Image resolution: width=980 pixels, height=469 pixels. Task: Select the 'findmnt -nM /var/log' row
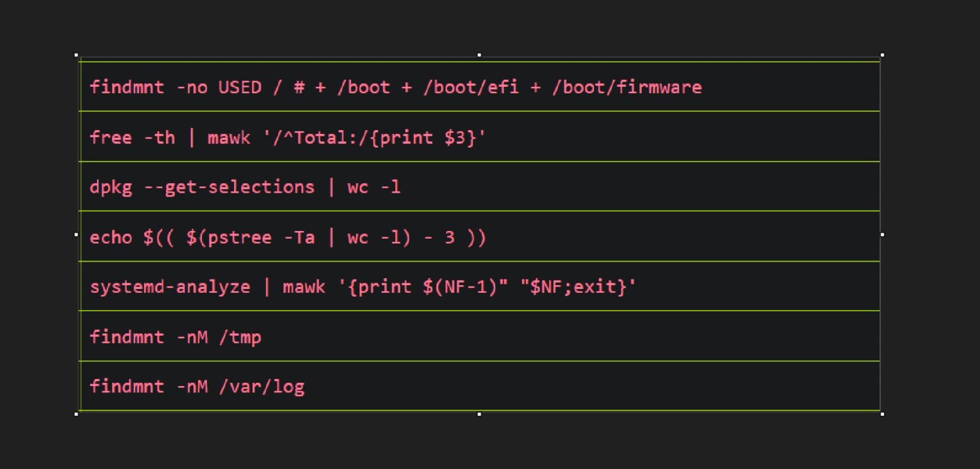(x=197, y=386)
